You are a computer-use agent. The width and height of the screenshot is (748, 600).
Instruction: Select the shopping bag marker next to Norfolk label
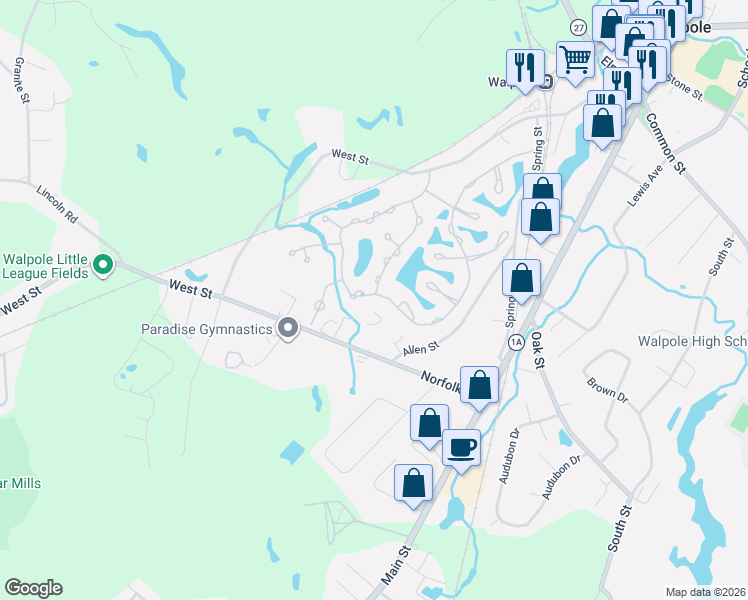[x=479, y=386]
